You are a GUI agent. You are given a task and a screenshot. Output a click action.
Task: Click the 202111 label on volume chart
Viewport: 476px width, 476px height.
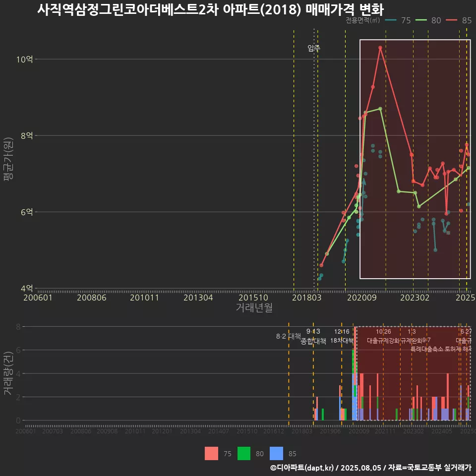pyautogui.click(x=385, y=431)
